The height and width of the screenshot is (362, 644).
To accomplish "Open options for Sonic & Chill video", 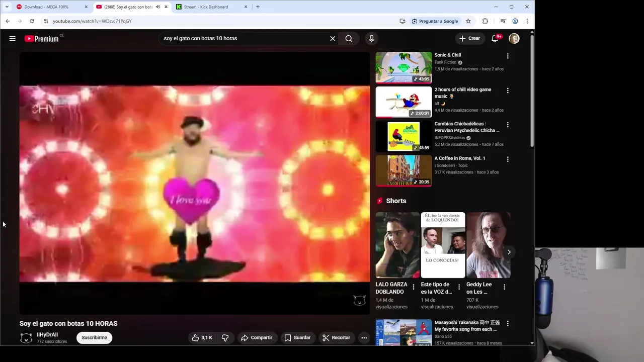I will [x=508, y=56].
